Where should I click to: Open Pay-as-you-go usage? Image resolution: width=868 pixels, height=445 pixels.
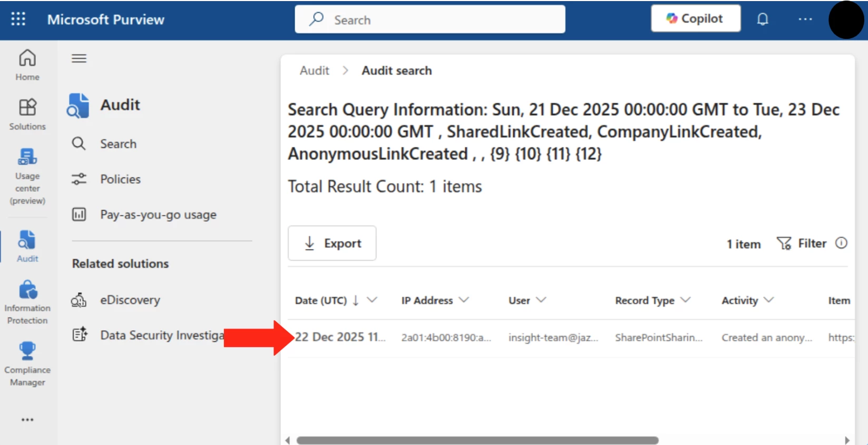click(x=158, y=214)
